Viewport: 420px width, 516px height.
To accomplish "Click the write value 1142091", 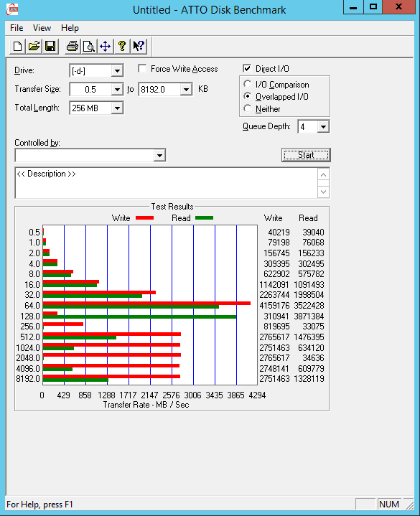I will pyautogui.click(x=274, y=285).
